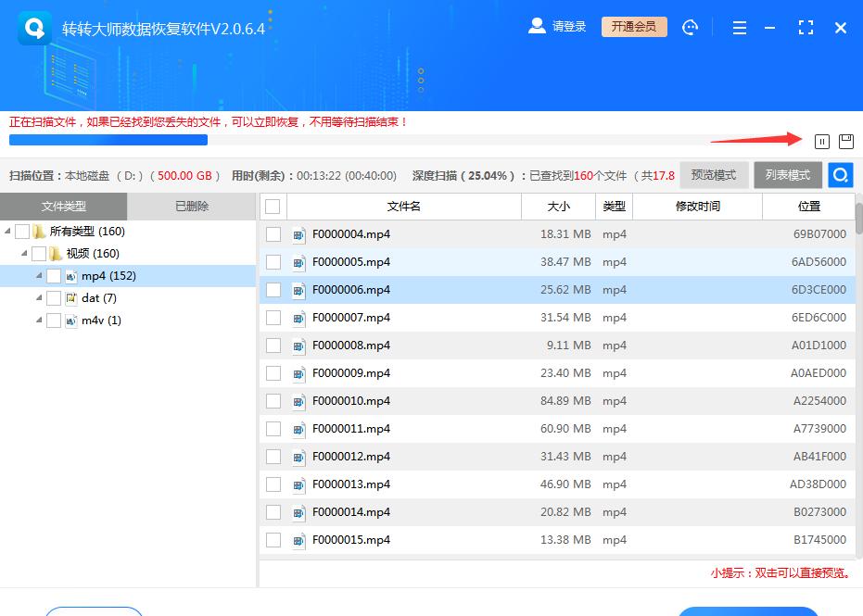Check the box for F0000004.mp4
The width and height of the screenshot is (863, 616).
(x=273, y=234)
